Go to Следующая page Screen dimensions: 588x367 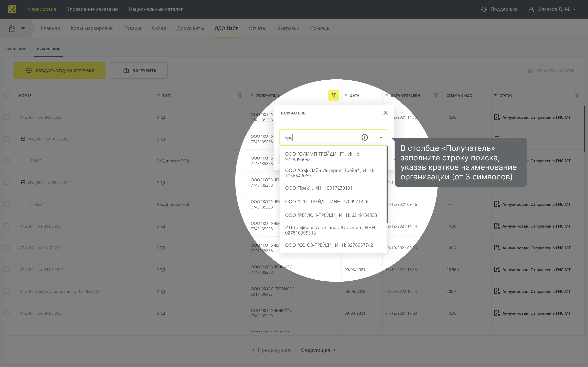click(x=318, y=350)
